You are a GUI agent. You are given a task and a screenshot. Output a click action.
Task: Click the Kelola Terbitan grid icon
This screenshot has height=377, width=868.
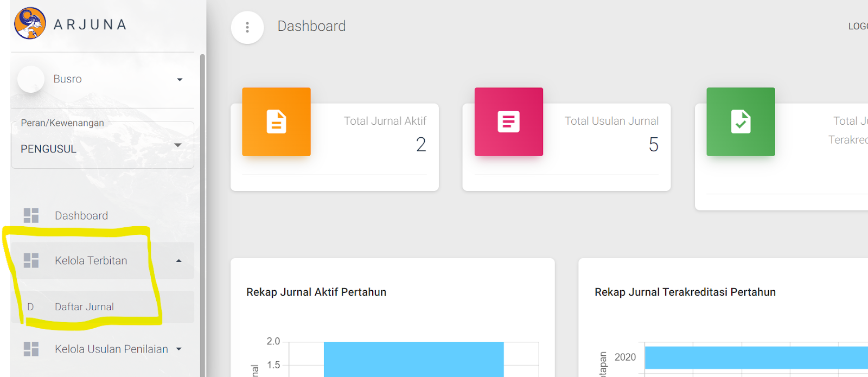(31, 260)
